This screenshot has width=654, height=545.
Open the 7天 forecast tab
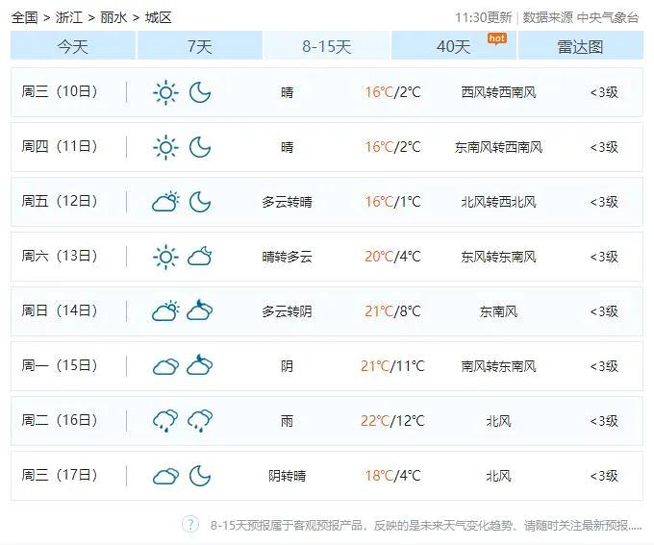(199, 46)
